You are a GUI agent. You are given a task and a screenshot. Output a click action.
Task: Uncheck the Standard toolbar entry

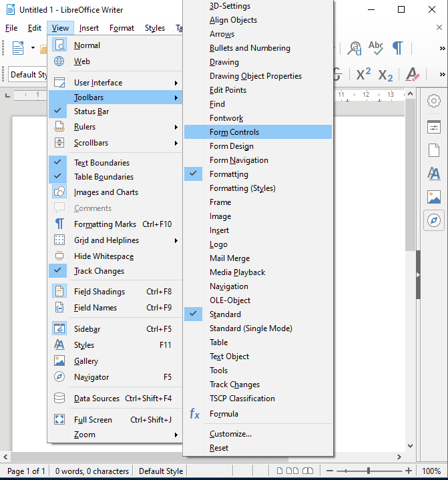225,314
